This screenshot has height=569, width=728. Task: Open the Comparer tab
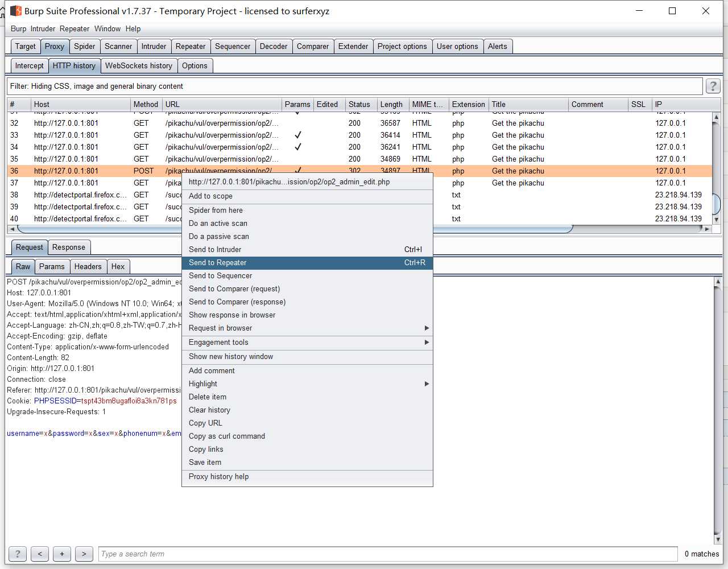313,46
